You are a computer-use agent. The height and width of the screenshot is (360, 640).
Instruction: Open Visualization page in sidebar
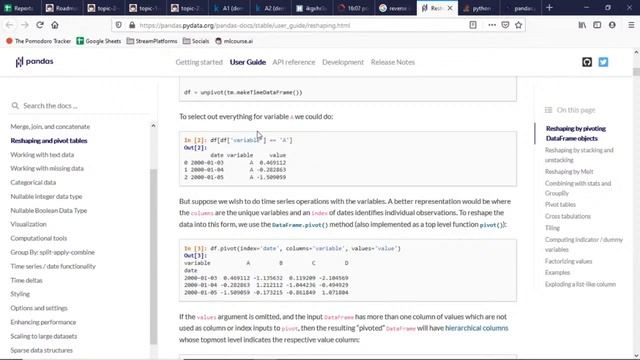point(29,224)
